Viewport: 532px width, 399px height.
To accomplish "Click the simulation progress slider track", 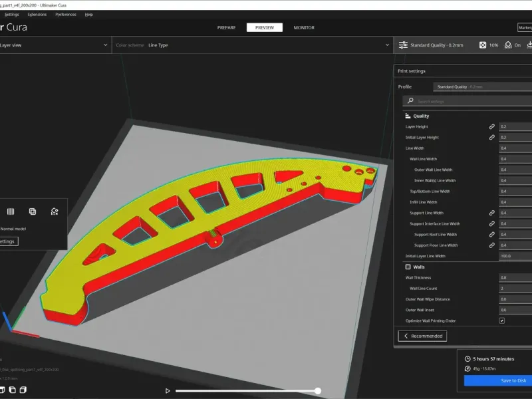I will (x=246, y=391).
